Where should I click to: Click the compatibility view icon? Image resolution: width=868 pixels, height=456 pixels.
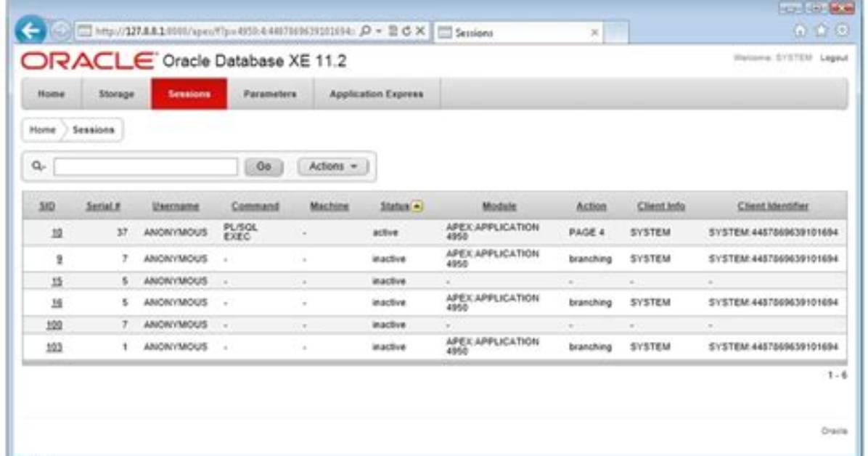393,31
